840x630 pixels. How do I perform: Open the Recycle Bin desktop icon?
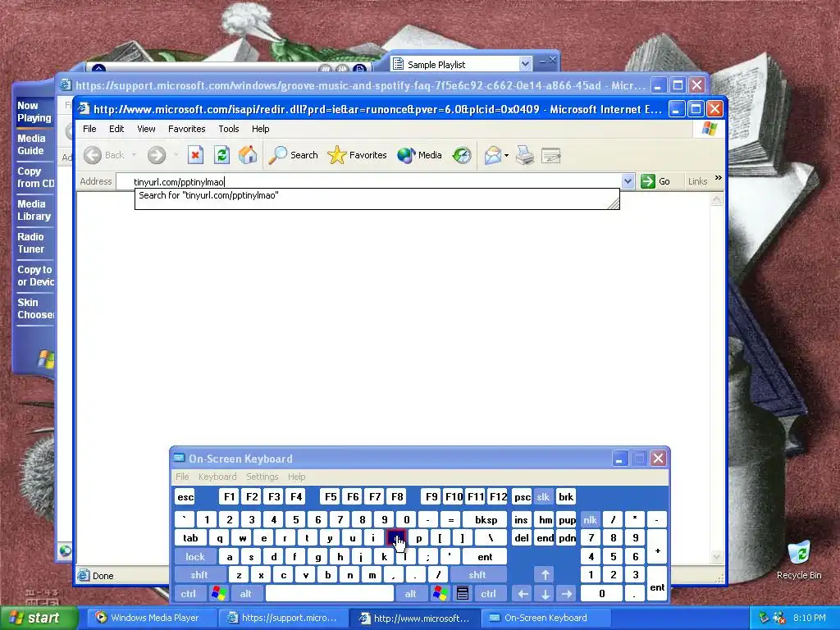pos(799,559)
